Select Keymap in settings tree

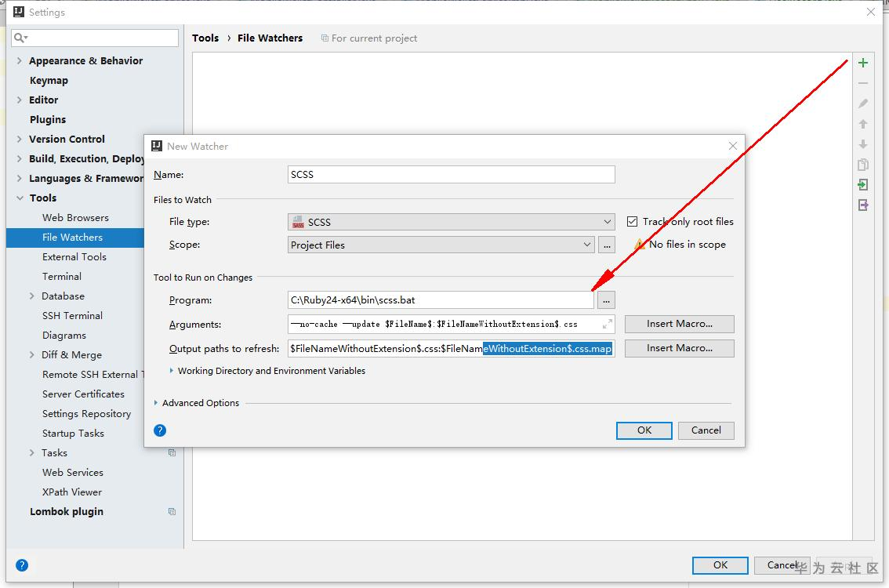click(49, 81)
